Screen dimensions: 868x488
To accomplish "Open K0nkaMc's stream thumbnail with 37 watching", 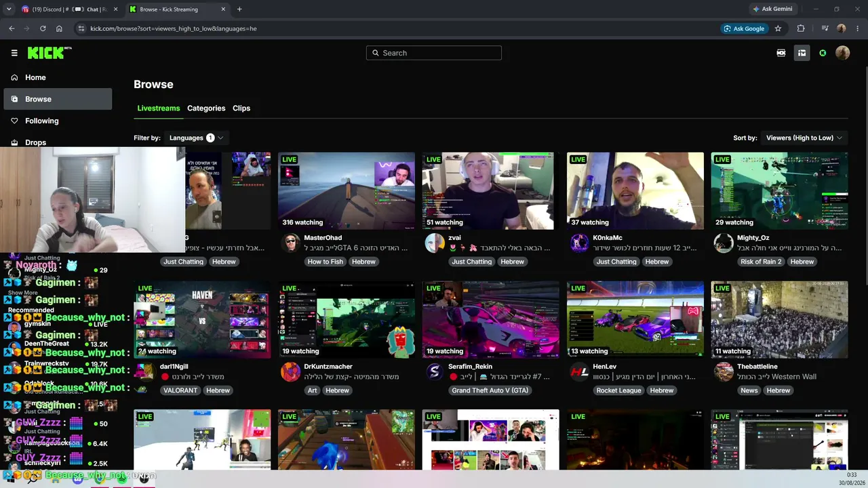I will tap(635, 191).
